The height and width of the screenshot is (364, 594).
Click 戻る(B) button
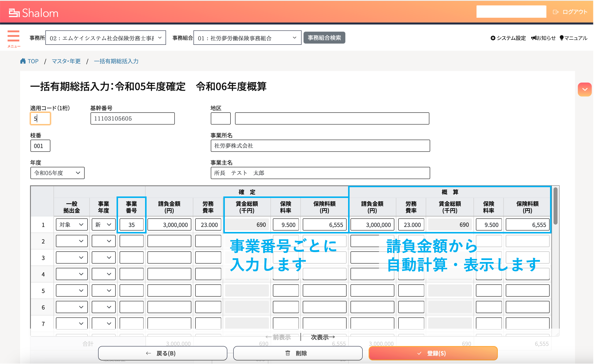point(163,353)
